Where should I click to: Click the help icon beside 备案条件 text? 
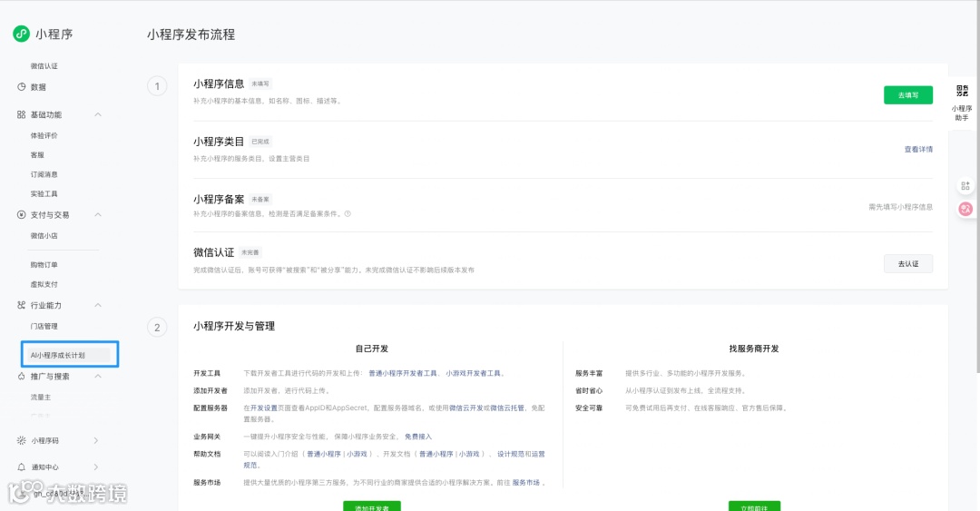(348, 214)
